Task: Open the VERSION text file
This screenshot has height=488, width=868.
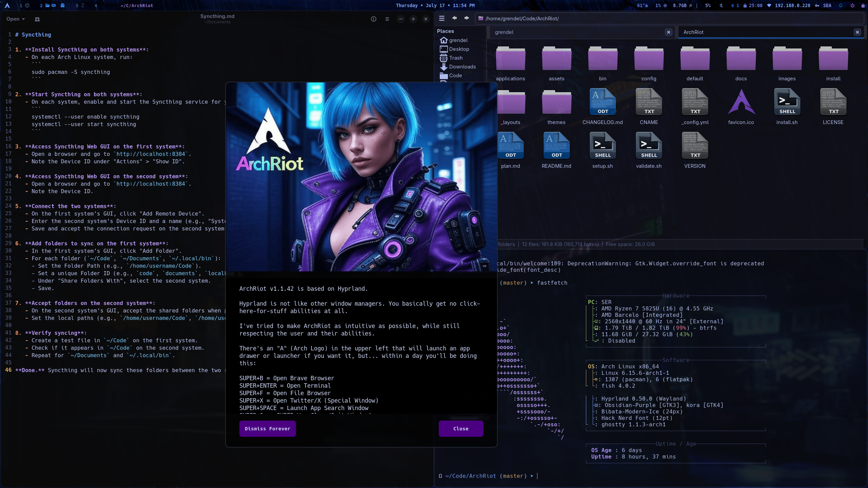Action: point(695,150)
